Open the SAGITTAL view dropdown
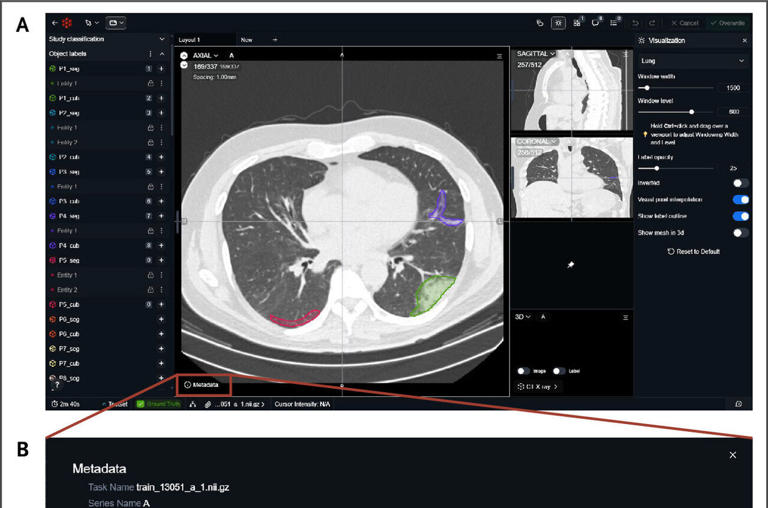 tap(536, 53)
